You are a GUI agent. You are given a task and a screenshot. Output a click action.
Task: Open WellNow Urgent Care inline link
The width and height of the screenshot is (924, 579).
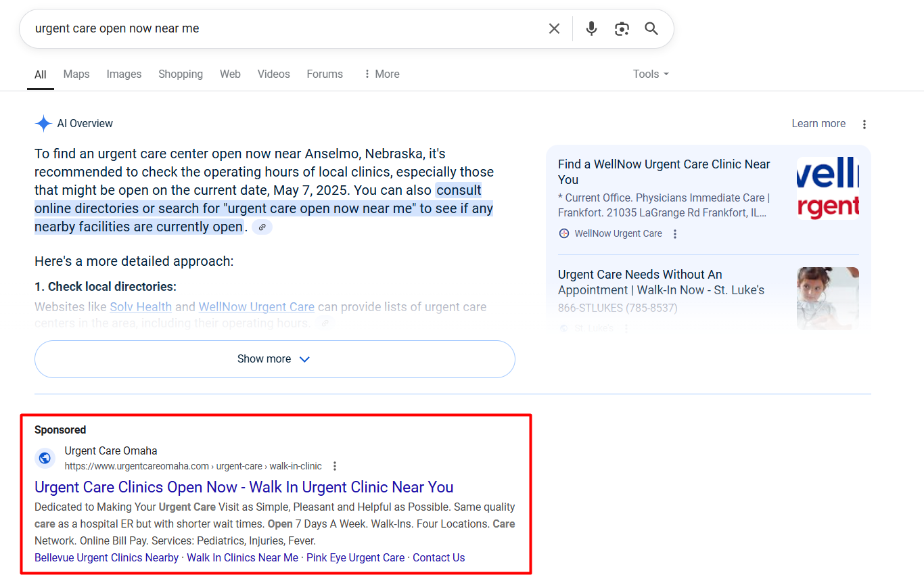256,307
